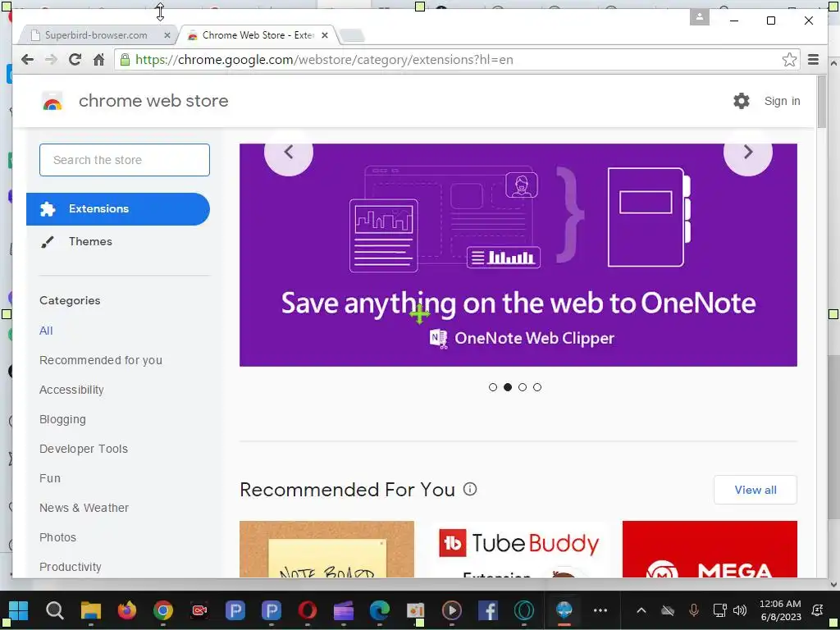Open the Accessibility category
This screenshot has height=630, width=840.
72,390
